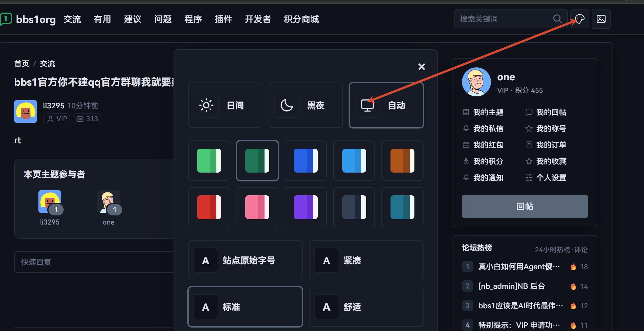Screen dimensions: 644x331
Task: Click li3295 author avatar in the post
Action: (26, 111)
